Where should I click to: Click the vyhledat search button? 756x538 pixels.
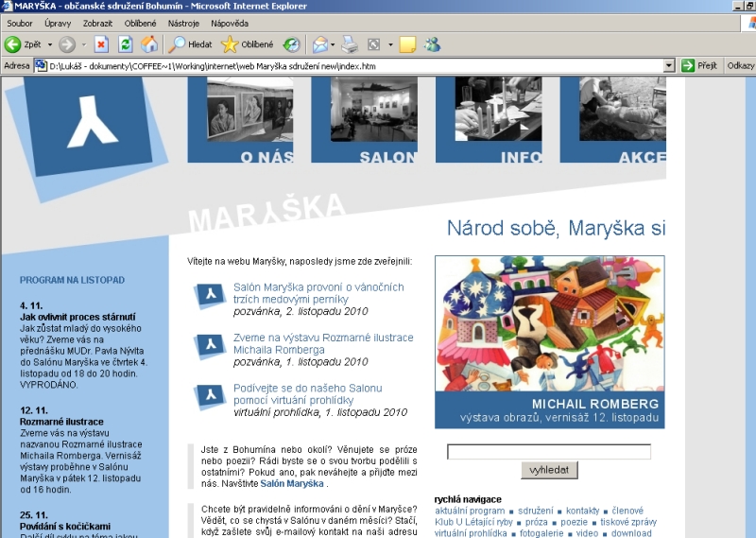tap(549, 470)
